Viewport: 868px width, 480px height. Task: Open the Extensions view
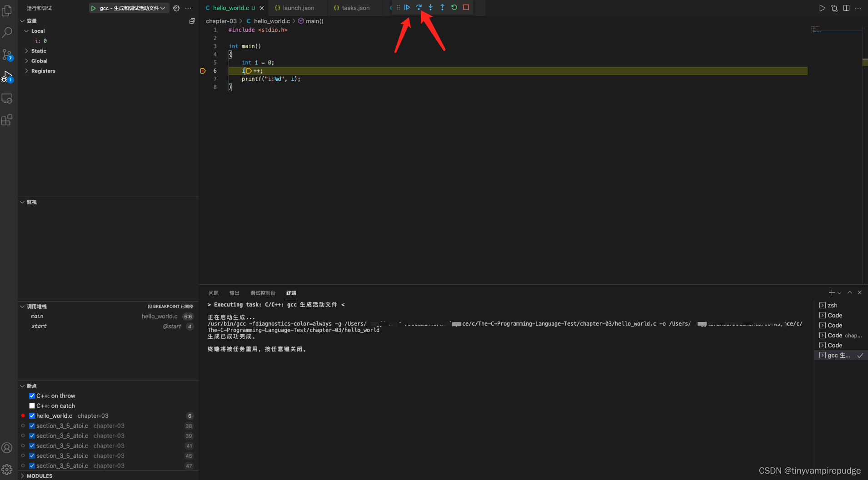click(7, 120)
